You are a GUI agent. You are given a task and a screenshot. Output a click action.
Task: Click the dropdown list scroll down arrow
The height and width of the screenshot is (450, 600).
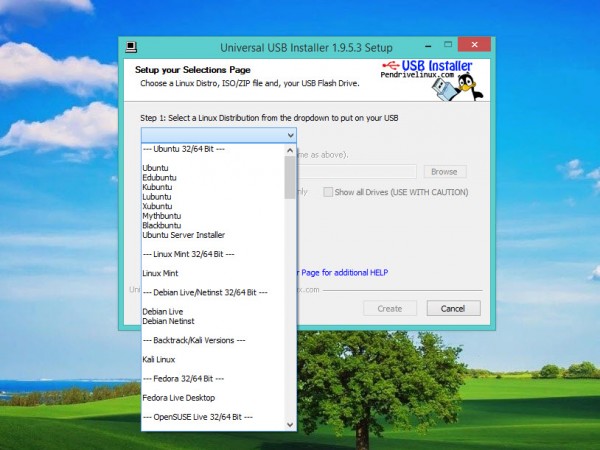290,424
